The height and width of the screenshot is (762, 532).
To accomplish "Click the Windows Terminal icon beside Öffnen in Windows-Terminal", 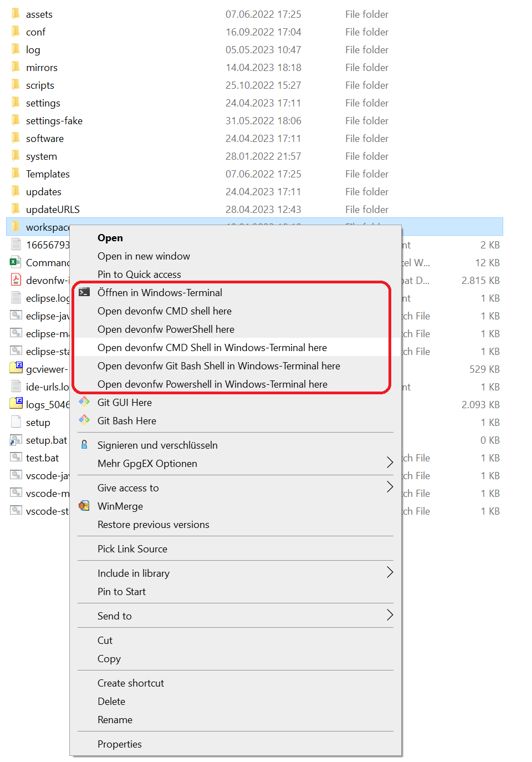I will click(85, 292).
